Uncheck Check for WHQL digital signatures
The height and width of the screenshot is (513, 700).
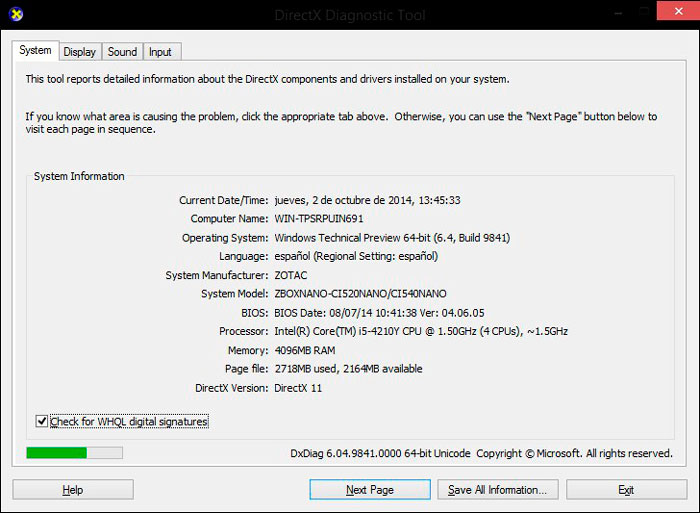click(42, 422)
